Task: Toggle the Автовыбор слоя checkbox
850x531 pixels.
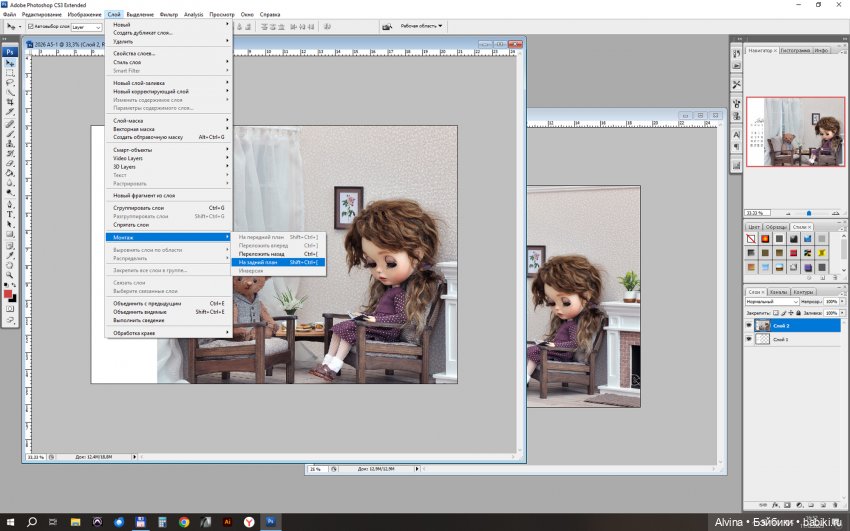Action: tap(29, 27)
